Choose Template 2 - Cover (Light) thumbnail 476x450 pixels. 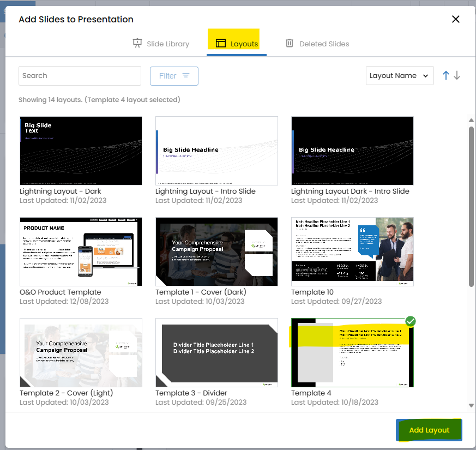point(81,352)
